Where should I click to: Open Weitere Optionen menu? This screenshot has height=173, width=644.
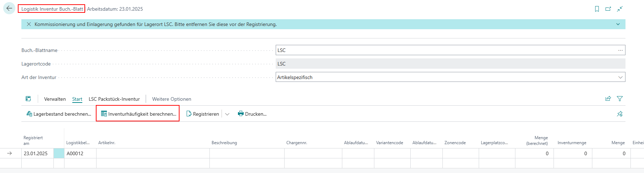171,99
